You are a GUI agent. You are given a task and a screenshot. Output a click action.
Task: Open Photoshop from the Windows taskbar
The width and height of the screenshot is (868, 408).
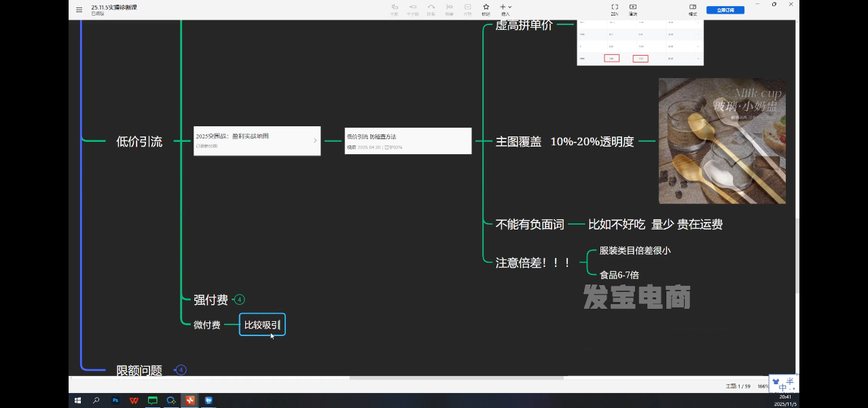[x=115, y=401]
